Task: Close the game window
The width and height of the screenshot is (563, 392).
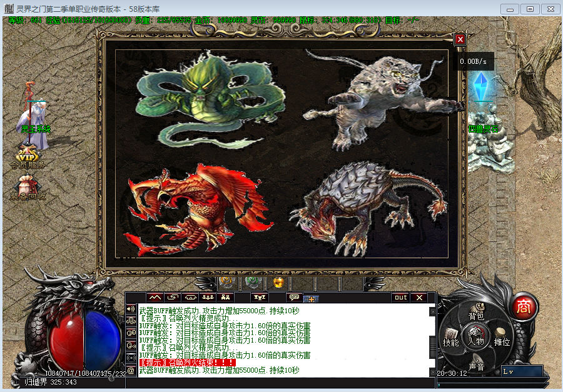Action: (x=550, y=9)
